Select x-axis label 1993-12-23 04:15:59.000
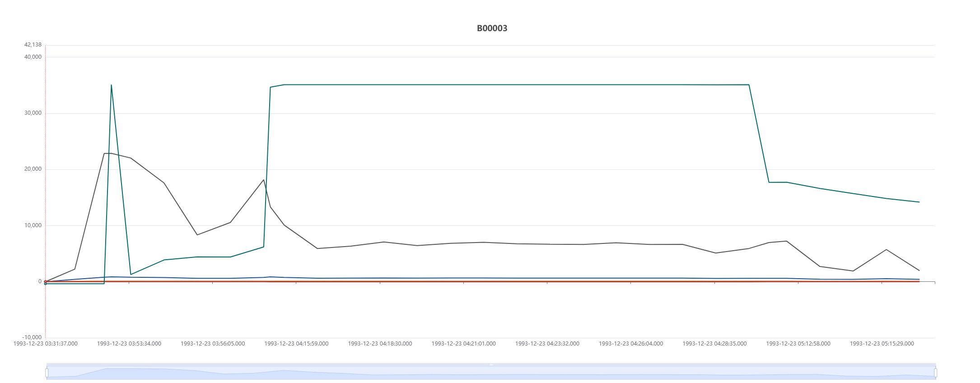Screen dimensions: 980x383 click(296, 344)
